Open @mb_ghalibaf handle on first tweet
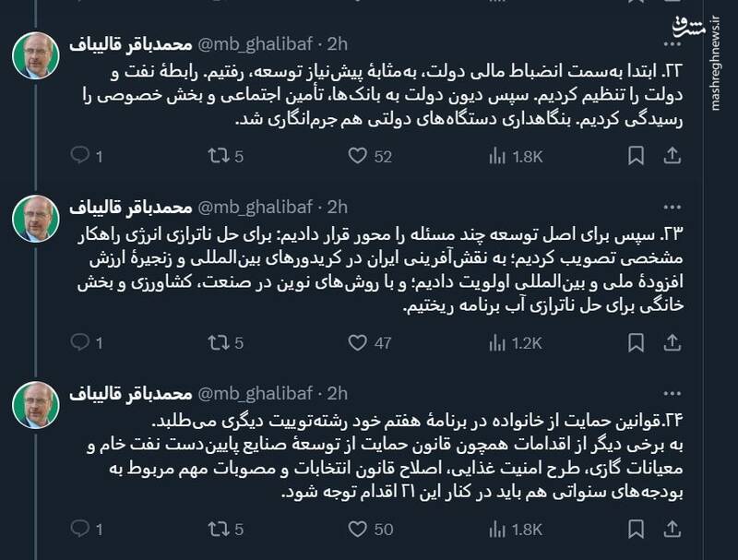This screenshot has height=560, width=738. point(256,43)
